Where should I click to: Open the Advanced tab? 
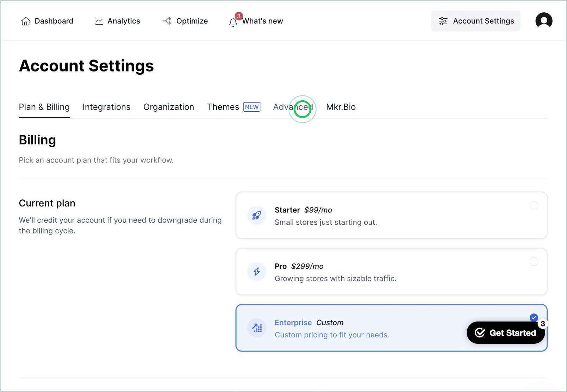click(x=293, y=107)
